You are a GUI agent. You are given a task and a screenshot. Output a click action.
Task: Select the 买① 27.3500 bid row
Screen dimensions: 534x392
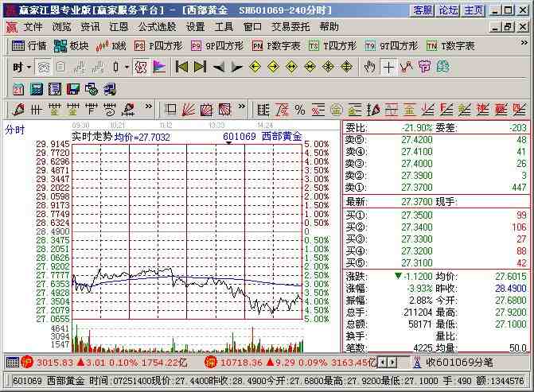click(x=436, y=215)
